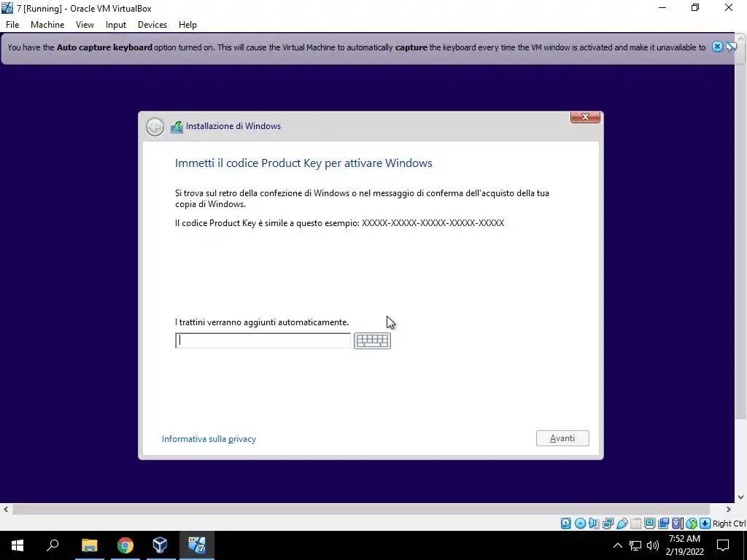Viewport: 747px width, 560px height.
Task: Click the product key input field
Action: 263,341
